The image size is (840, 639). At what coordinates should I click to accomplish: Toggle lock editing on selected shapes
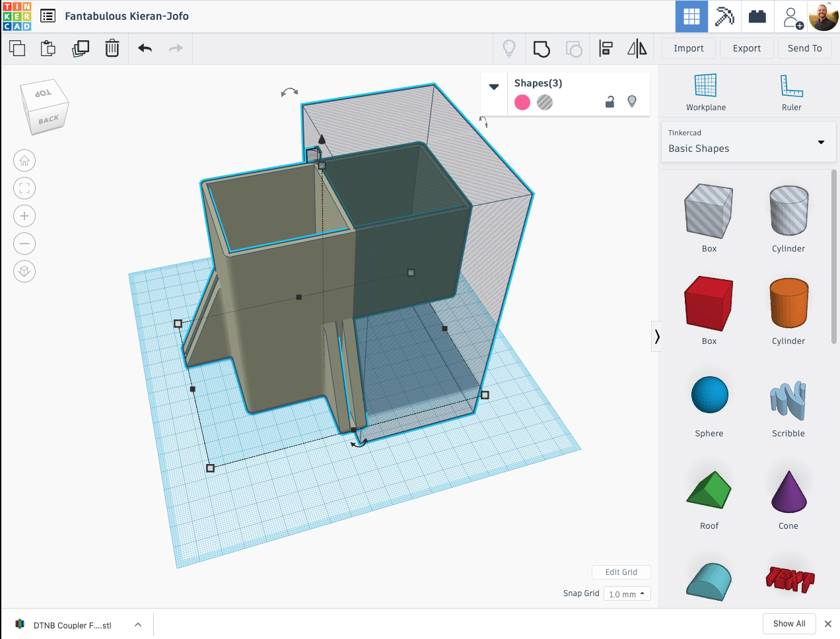(610, 102)
